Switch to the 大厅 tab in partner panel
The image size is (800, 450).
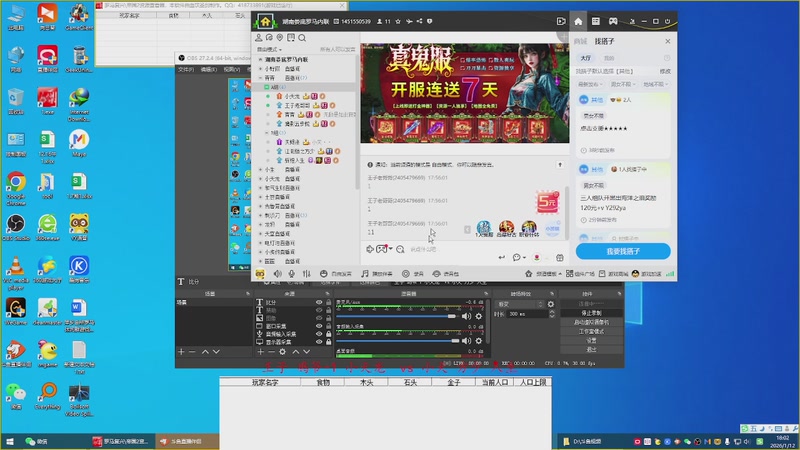(x=586, y=58)
